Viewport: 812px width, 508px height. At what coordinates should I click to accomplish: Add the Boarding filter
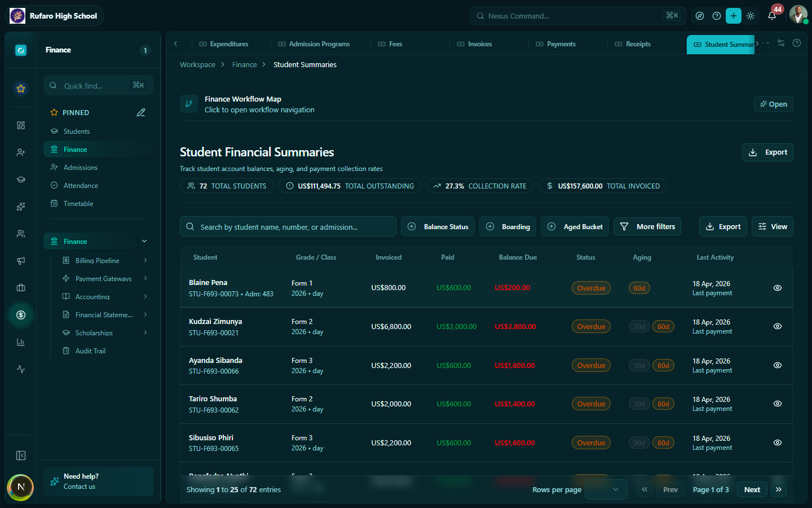[x=508, y=226]
